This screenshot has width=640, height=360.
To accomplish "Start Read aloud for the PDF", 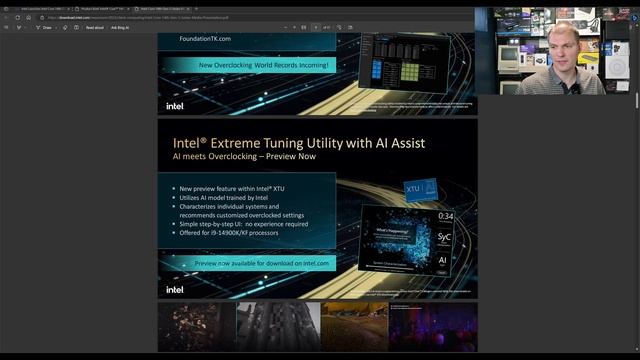I will click(x=95, y=28).
